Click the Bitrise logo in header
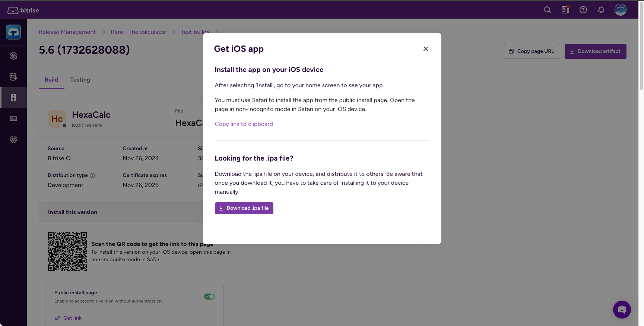This screenshot has height=326, width=644. click(x=23, y=10)
